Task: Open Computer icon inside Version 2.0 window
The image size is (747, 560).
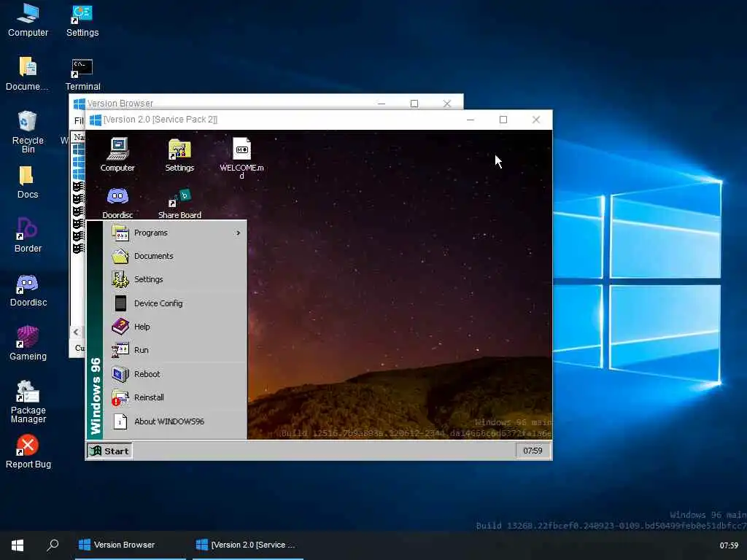Action: pos(117,155)
